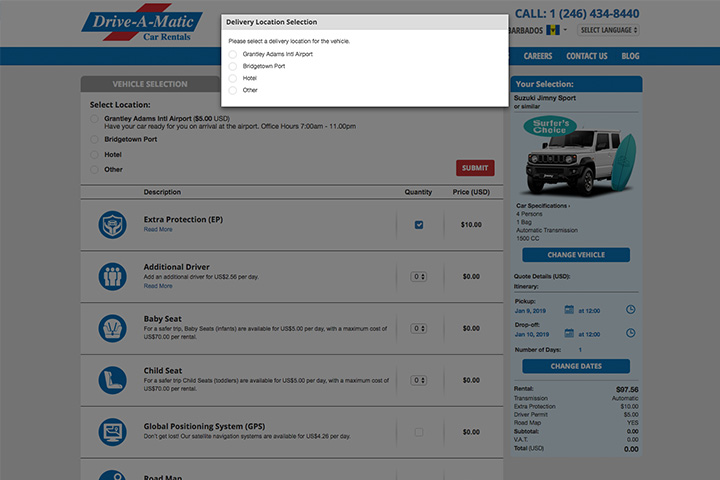Click the Pickup time at 12:00
Image resolution: width=720 pixels, height=480 pixels.
pyautogui.click(x=589, y=311)
